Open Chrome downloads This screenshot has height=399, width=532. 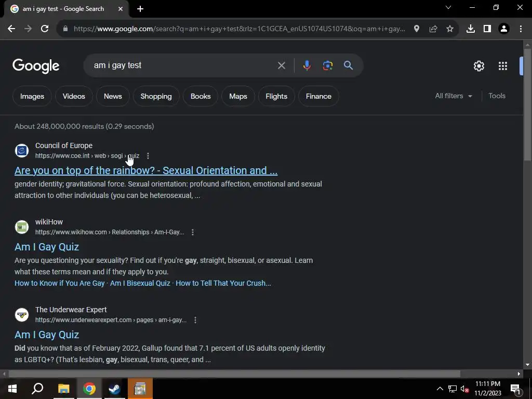tap(470, 29)
